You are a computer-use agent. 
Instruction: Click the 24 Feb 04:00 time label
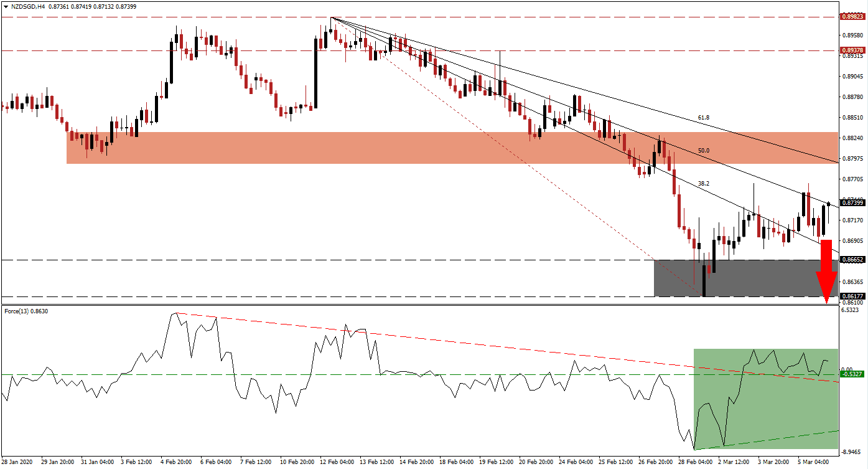click(577, 463)
